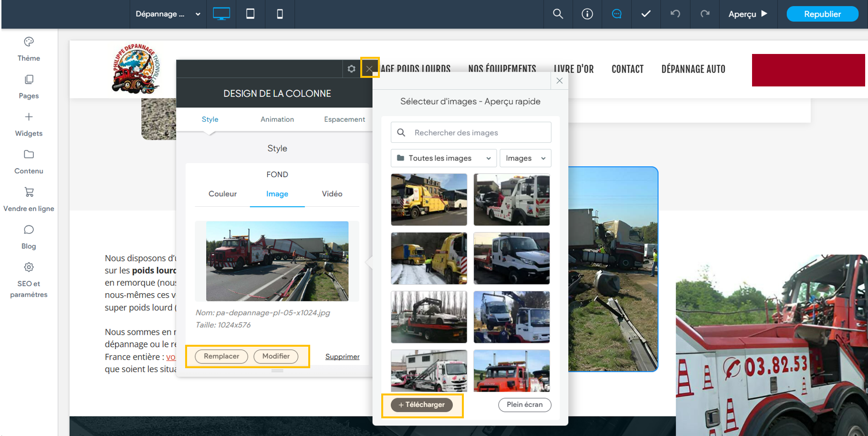Close the Design de la colonne panel
Image resolution: width=868 pixels, height=436 pixels.
coord(369,69)
